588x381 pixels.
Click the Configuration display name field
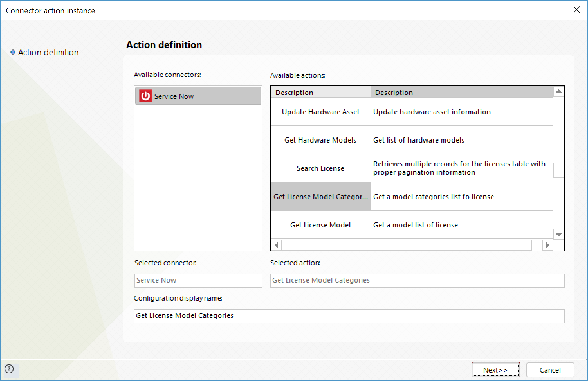(x=349, y=316)
